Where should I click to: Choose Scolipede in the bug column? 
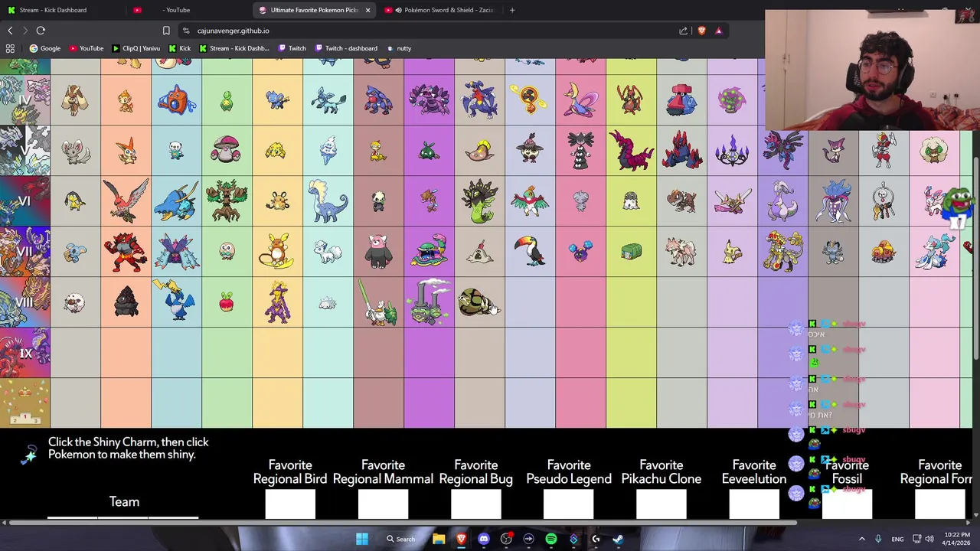(631, 150)
